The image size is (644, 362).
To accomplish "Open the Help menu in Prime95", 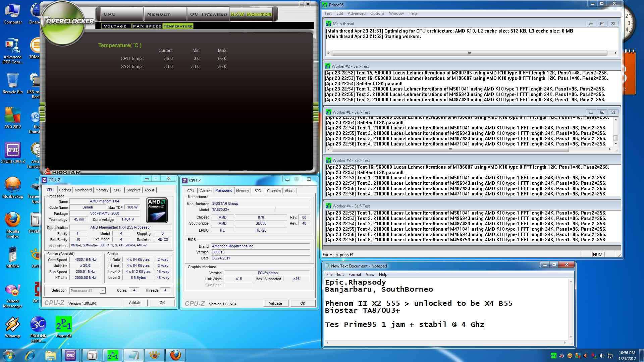I will point(413,13).
